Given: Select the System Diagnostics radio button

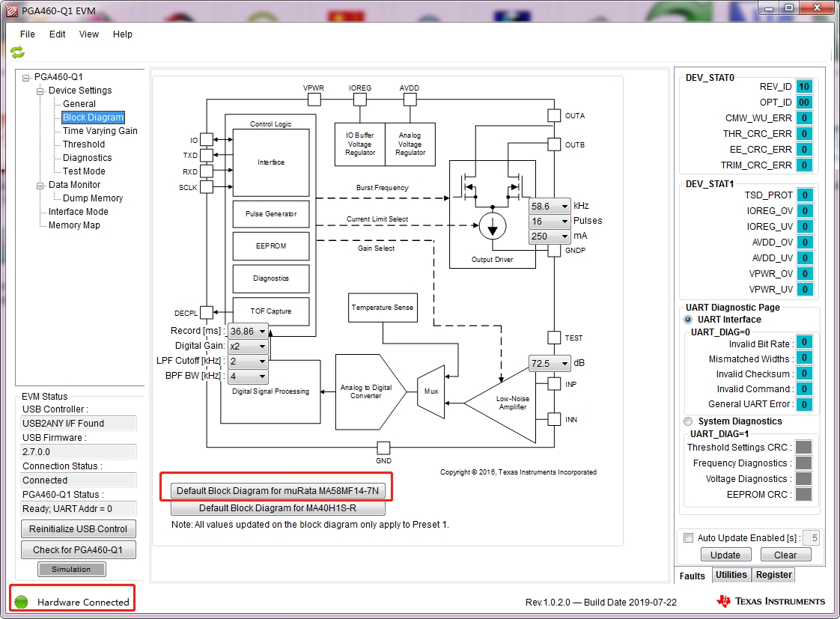Looking at the screenshot, I should click(x=688, y=421).
